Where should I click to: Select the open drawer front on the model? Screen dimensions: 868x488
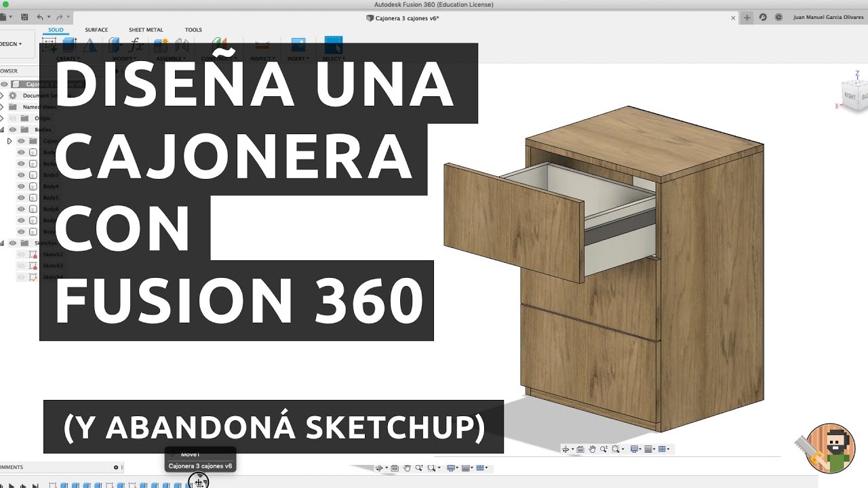(x=513, y=222)
